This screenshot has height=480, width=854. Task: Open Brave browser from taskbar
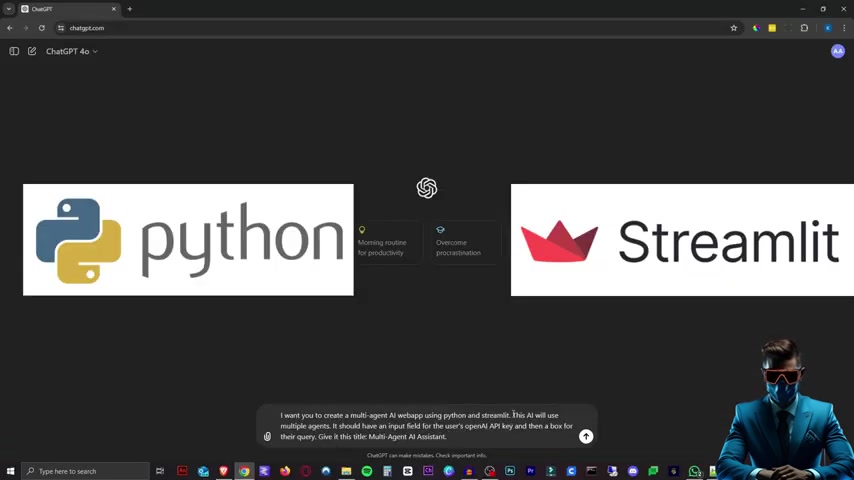[x=224, y=471]
